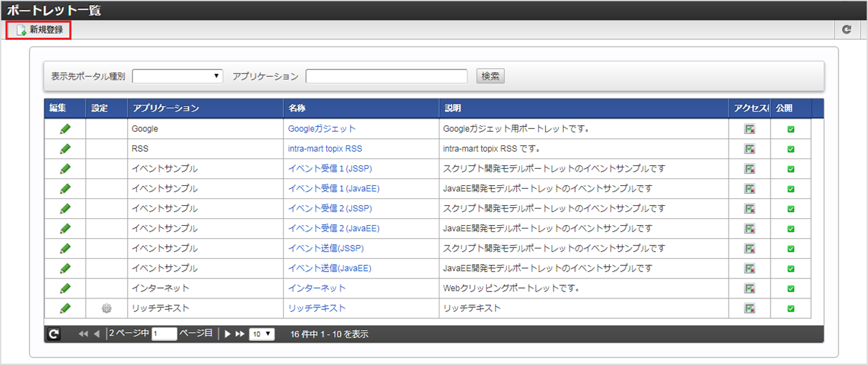Click edit pencil for イベント受信 1 (JSSP)
The image size is (868, 365).
tap(65, 168)
